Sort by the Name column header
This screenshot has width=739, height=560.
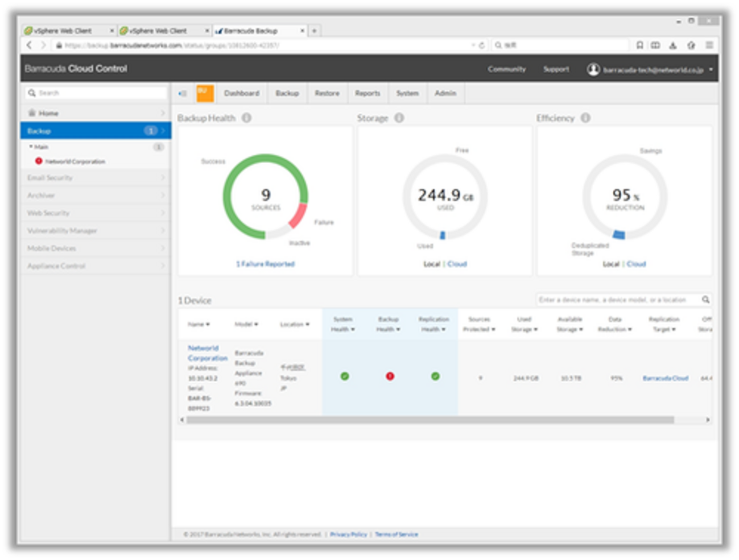(199, 324)
